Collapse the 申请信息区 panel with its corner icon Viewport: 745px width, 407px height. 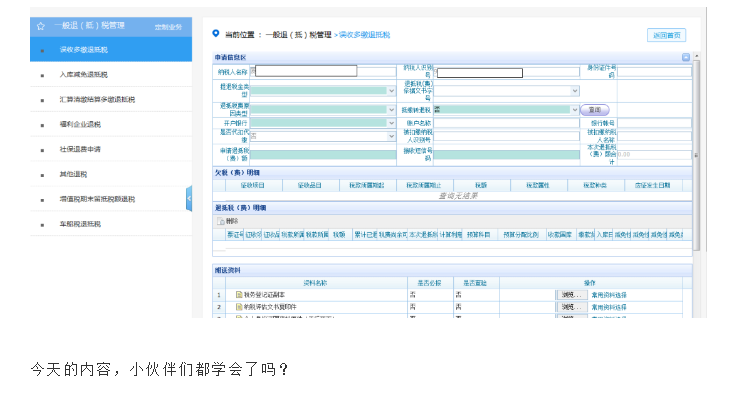686,57
